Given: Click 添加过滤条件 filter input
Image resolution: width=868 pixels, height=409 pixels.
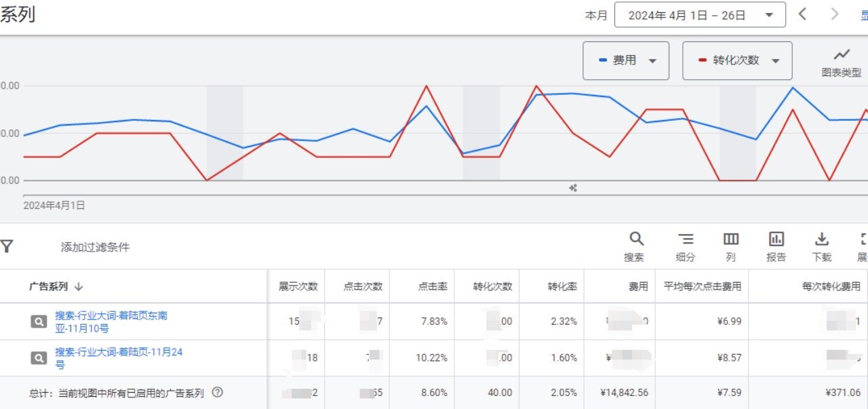Looking at the screenshot, I should [x=95, y=248].
